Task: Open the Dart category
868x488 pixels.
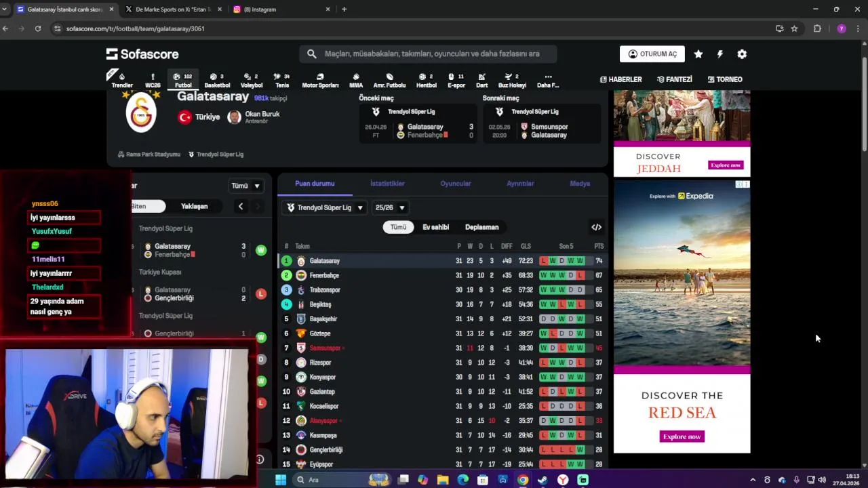Action: coord(481,80)
